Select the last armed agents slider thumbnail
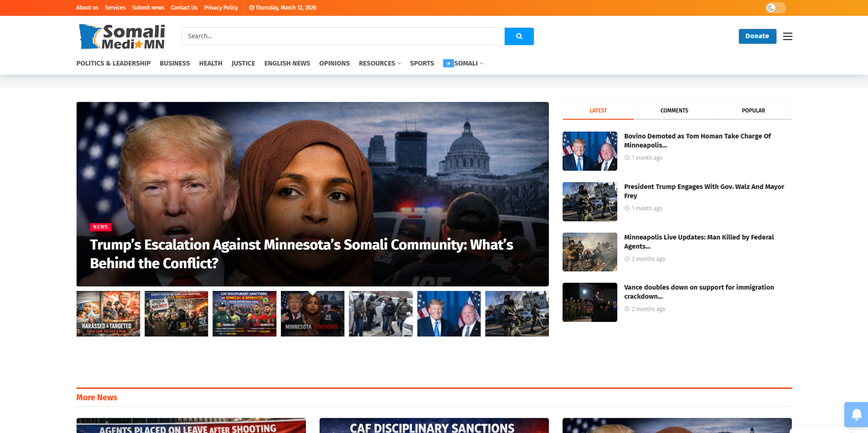The width and height of the screenshot is (868, 433). [517, 314]
